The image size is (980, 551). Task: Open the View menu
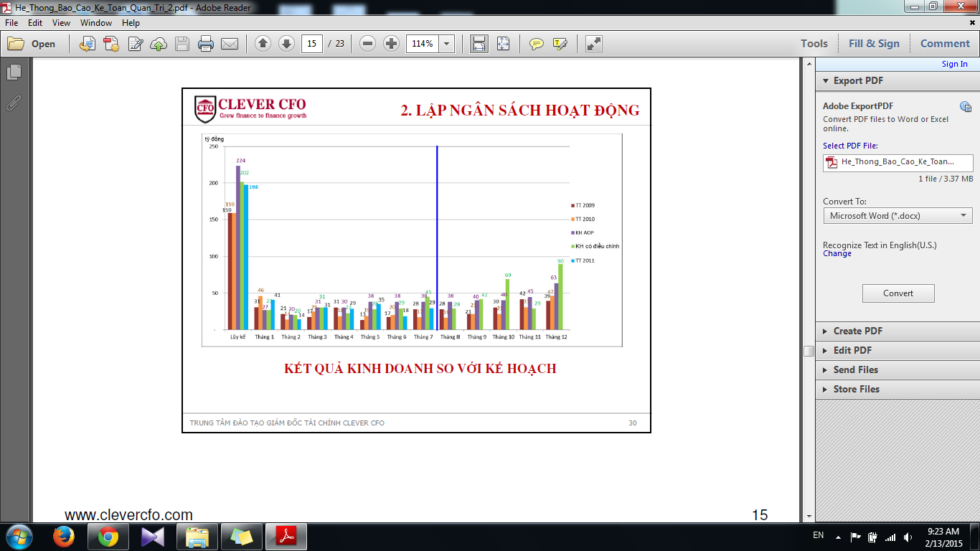point(61,23)
